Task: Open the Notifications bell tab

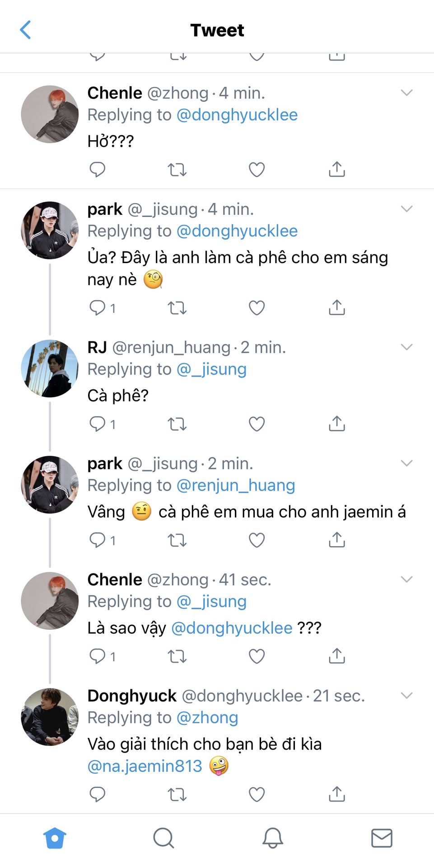Action: [273, 838]
